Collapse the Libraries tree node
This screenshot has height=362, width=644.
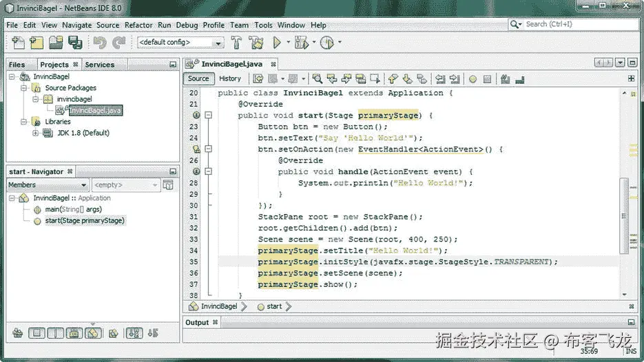coord(23,122)
